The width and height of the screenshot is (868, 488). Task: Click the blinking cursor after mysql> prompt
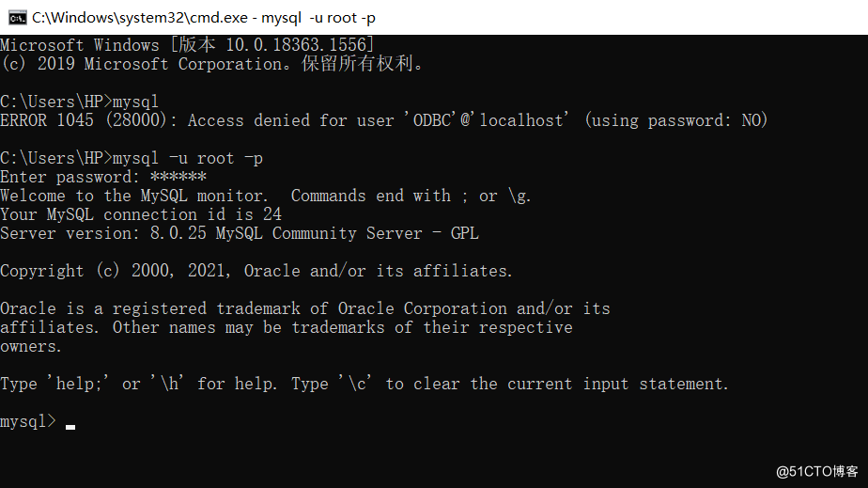click(x=70, y=427)
